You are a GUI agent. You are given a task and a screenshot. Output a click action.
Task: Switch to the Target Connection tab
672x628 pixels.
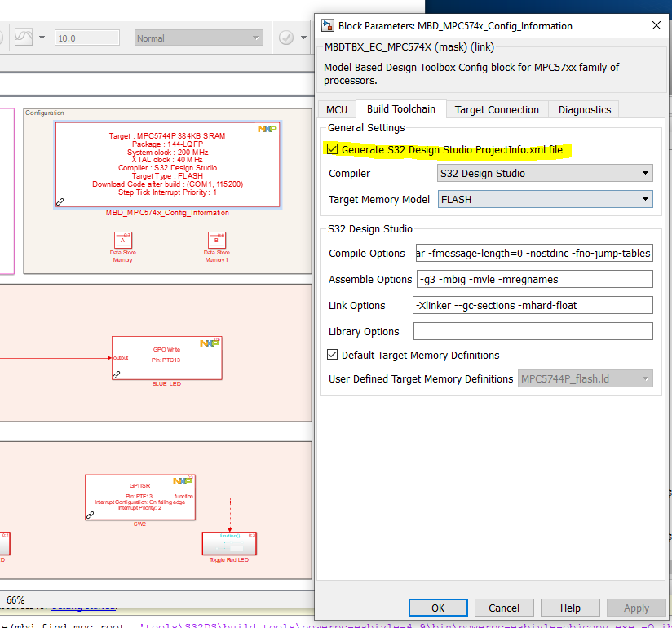[497, 108]
